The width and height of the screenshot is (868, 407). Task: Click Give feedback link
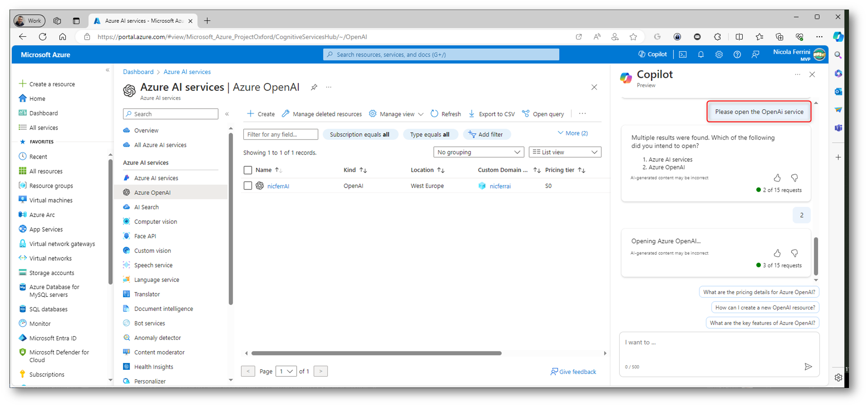pos(573,372)
